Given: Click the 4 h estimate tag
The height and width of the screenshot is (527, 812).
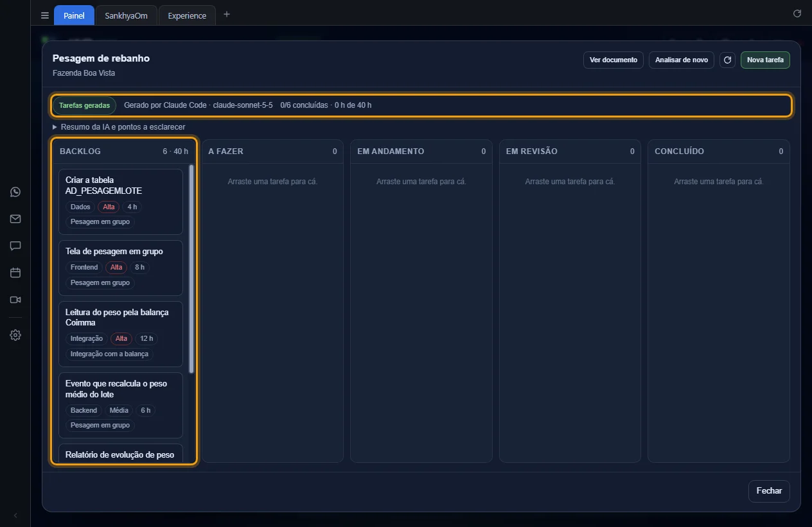Looking at the screenshot, I should (x=132, y=207).
